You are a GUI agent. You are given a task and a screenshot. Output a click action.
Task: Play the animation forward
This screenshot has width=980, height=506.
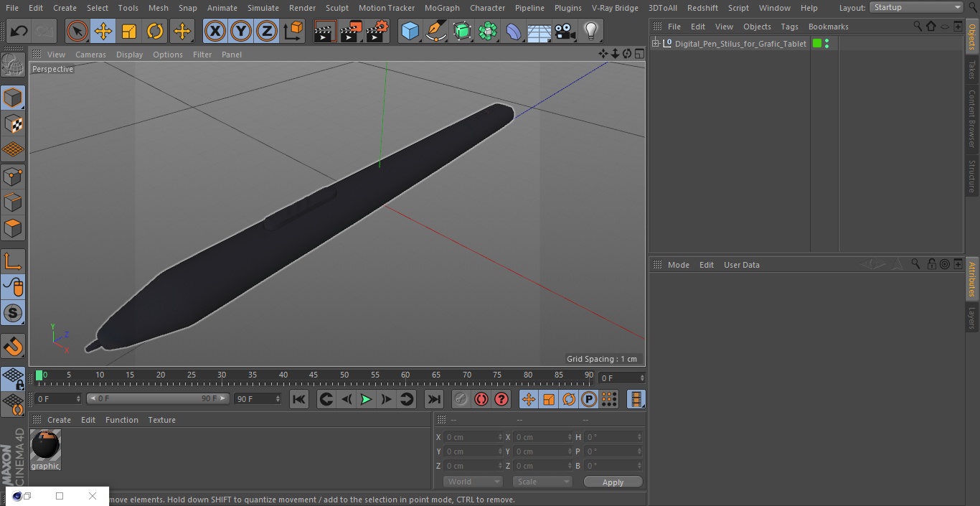(x=366, y=399)
